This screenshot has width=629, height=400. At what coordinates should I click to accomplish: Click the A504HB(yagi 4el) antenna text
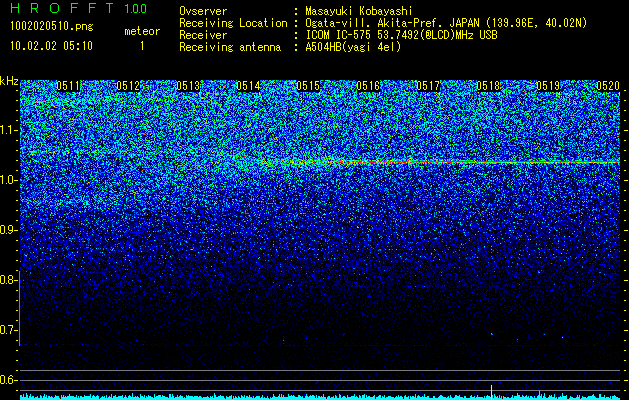(x=353, y=47)
